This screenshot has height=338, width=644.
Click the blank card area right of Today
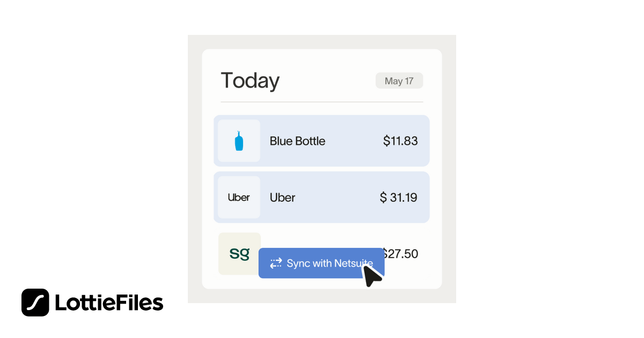pyautogui.click(x=327, y=80)
